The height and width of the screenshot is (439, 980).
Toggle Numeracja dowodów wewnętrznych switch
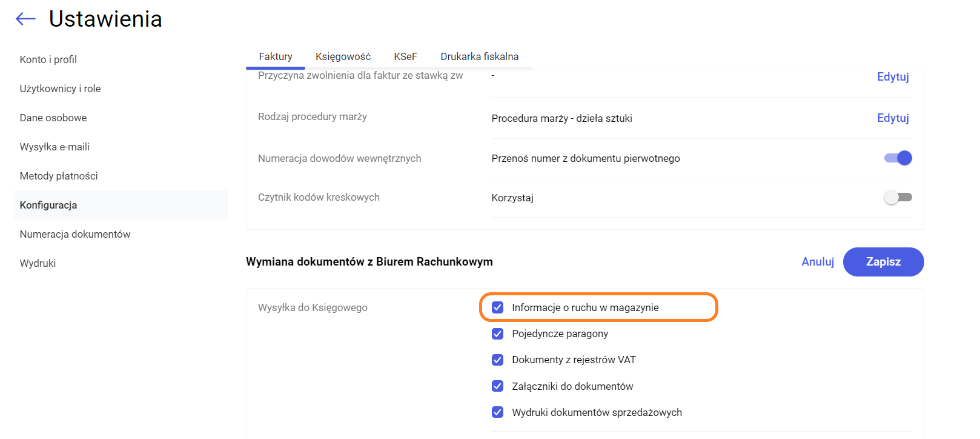pyautogui.click(x=898, y=158)
